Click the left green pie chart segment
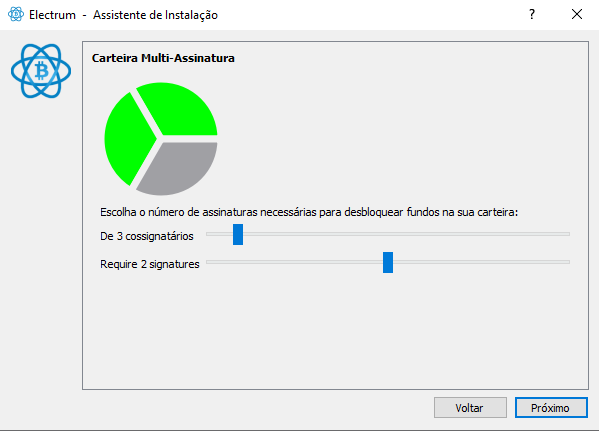Viewport: 599px width, 431px height. pos(128,139)
